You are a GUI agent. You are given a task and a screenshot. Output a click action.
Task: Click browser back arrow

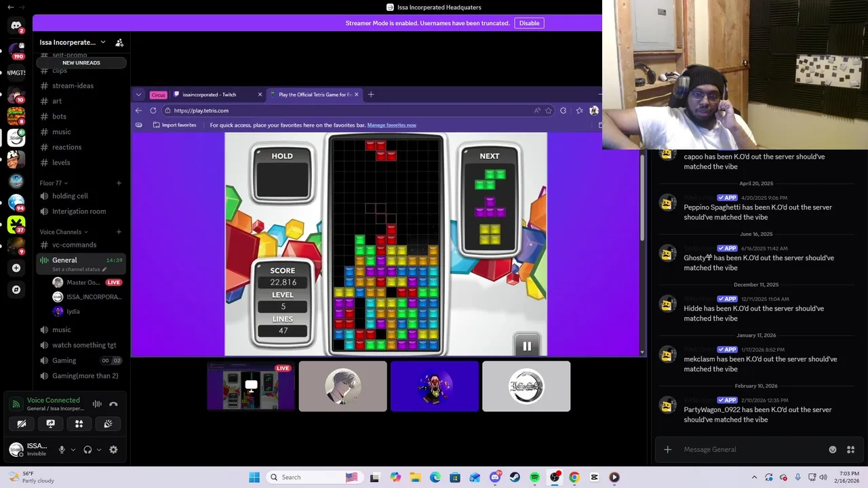[x=139, y=110]
